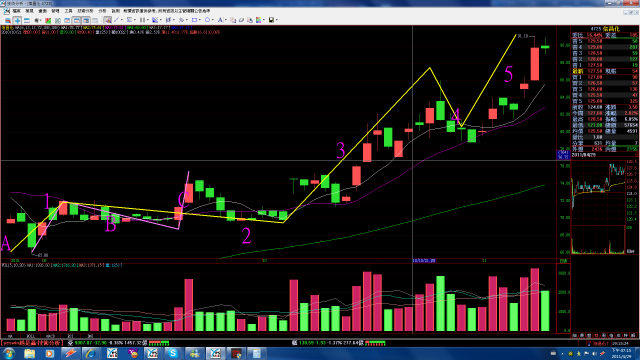
Task: Click the index value 9007.87 in status bar
Action: (x=84, y=343)
